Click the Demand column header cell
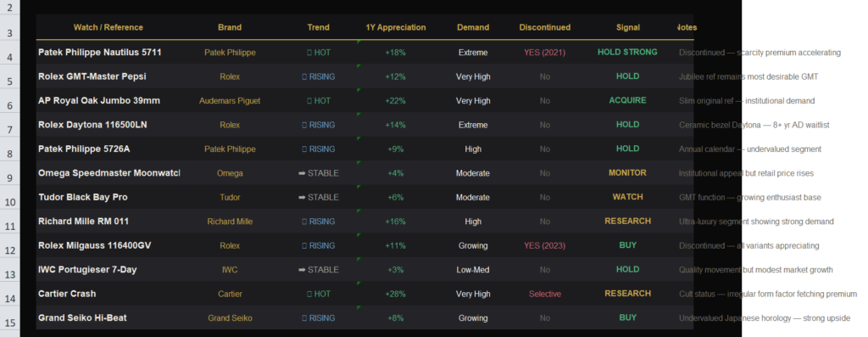 [x=473, y=27]
